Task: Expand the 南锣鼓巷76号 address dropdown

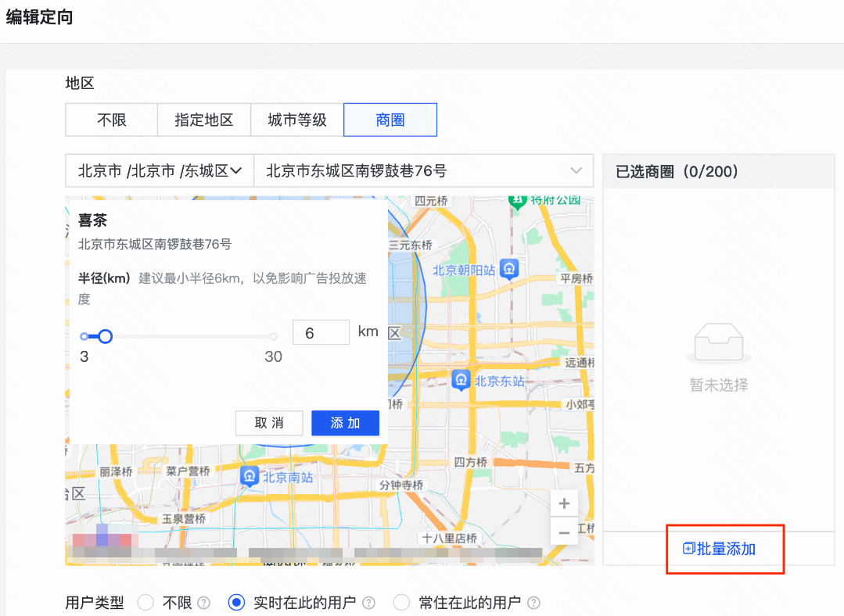Action: (577, 170)
